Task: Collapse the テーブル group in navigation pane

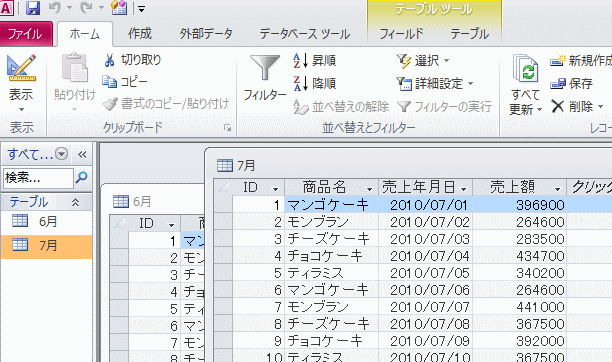Action: (x=75, y=202)
